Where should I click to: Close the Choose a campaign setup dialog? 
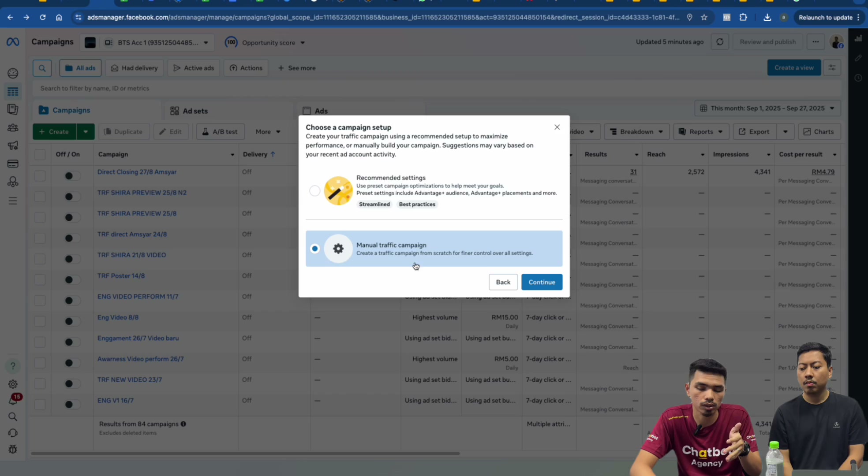coord(557,127)
